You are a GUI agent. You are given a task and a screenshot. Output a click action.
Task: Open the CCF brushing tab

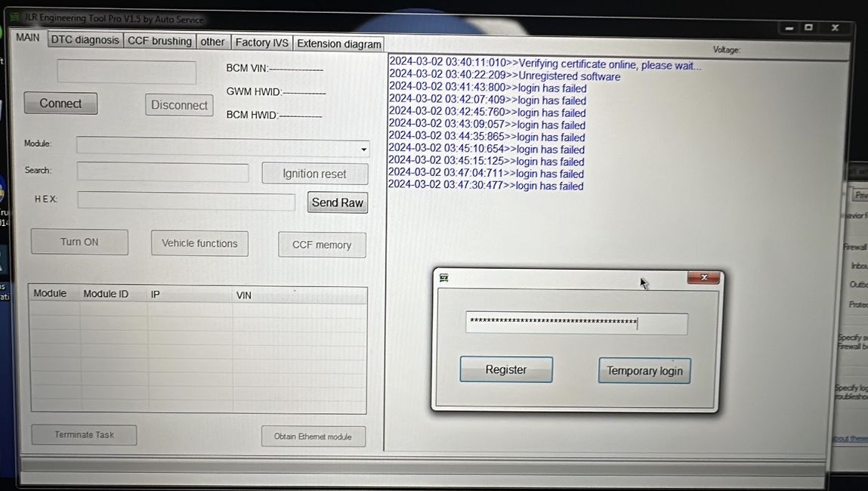(x=159, y=41)
